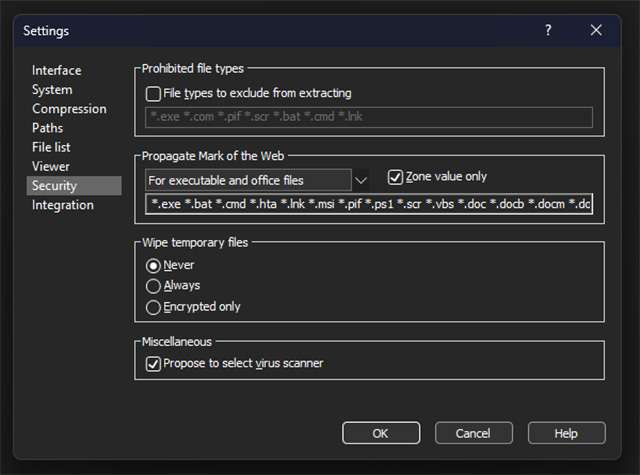Click the Cancel button
640x475 pixels.
[473, 434]
